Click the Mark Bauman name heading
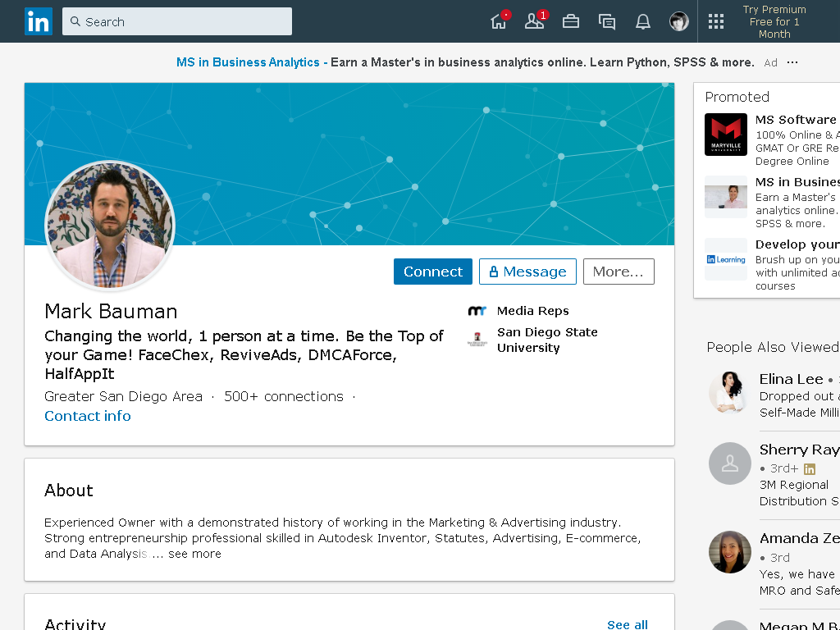 [x=111, y=311]
